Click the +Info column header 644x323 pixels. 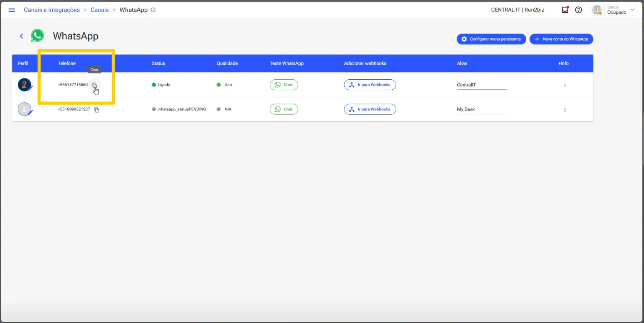[563, 64]
